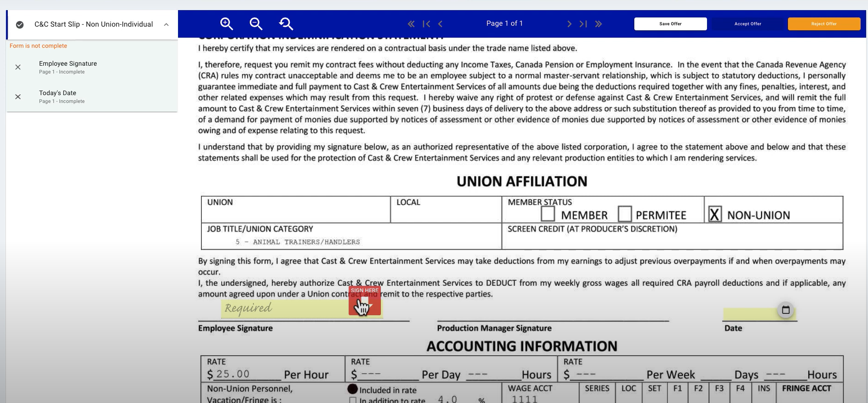Click the SCREEN CREDIT field label
The height and width of the screenshot is (403, 868).
[592, 229]
